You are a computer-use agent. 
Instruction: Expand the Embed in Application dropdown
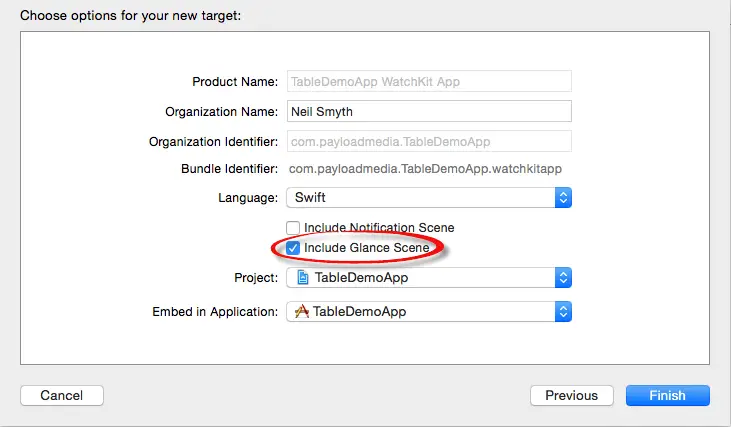(420, 312)
